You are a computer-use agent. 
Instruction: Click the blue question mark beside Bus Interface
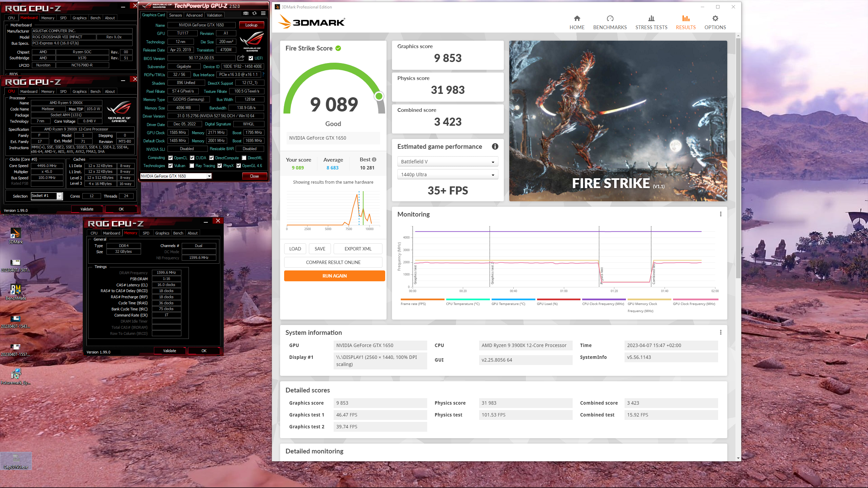(x=263, y=75)
